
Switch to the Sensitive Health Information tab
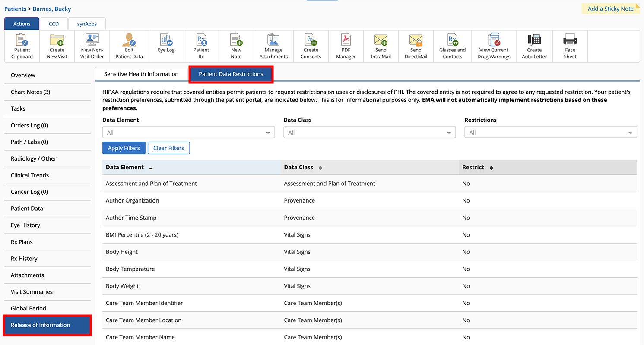tap(141, 74)
